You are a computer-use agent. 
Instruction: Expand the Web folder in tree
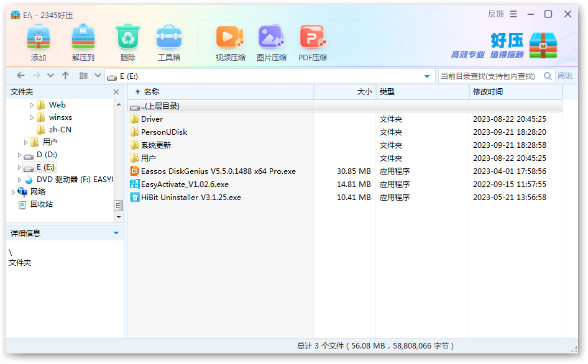32,105
